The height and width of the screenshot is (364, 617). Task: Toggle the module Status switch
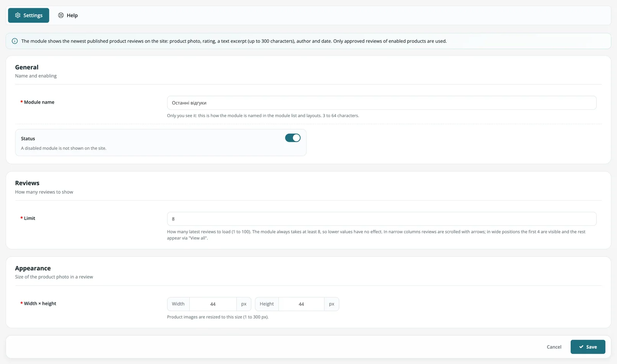point(293,138)
